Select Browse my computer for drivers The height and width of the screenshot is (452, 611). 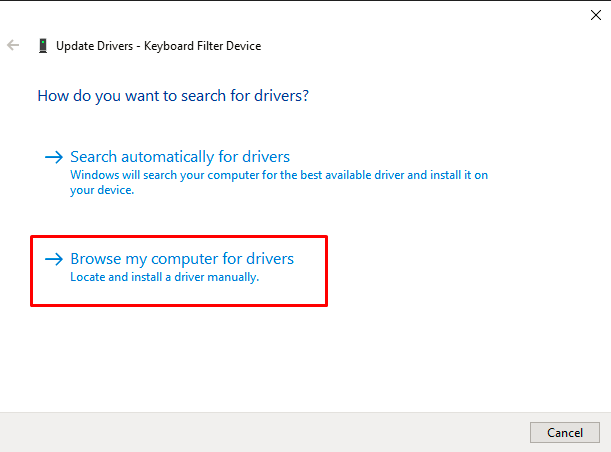(182, 259)
